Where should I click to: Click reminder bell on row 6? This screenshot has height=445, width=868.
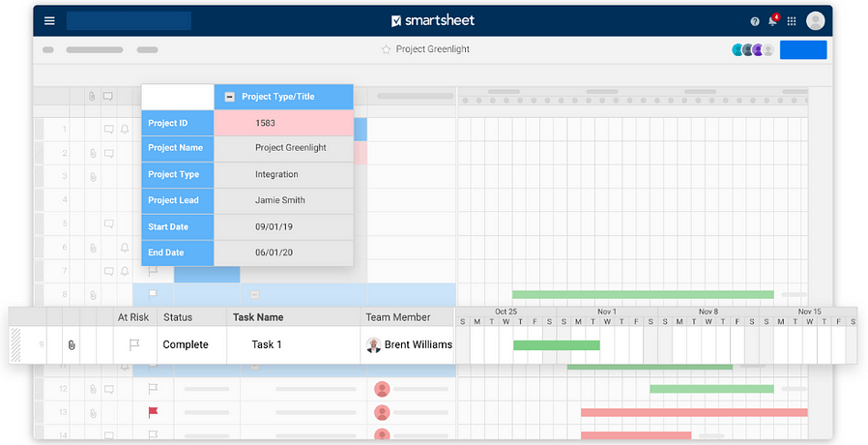(x=125, y=248)
